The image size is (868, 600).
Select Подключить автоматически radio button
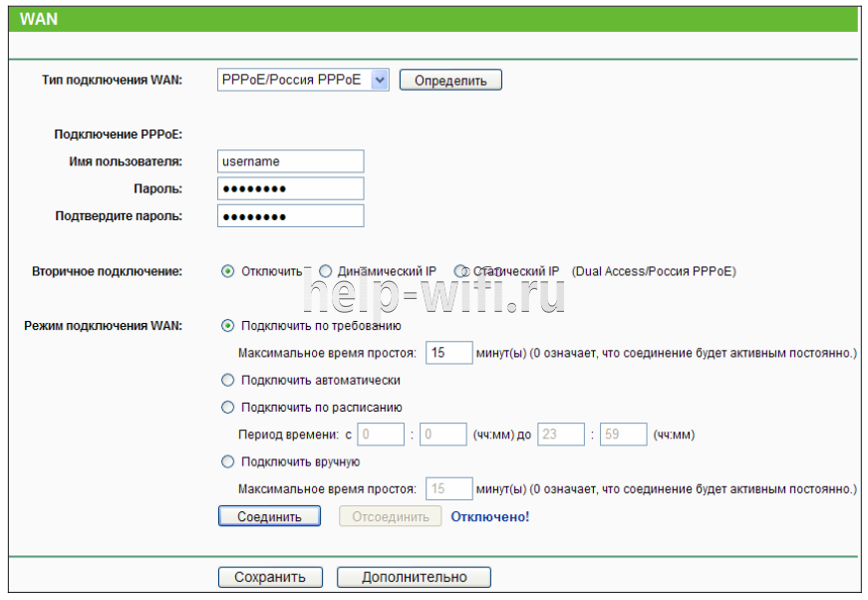click(228, 380)
